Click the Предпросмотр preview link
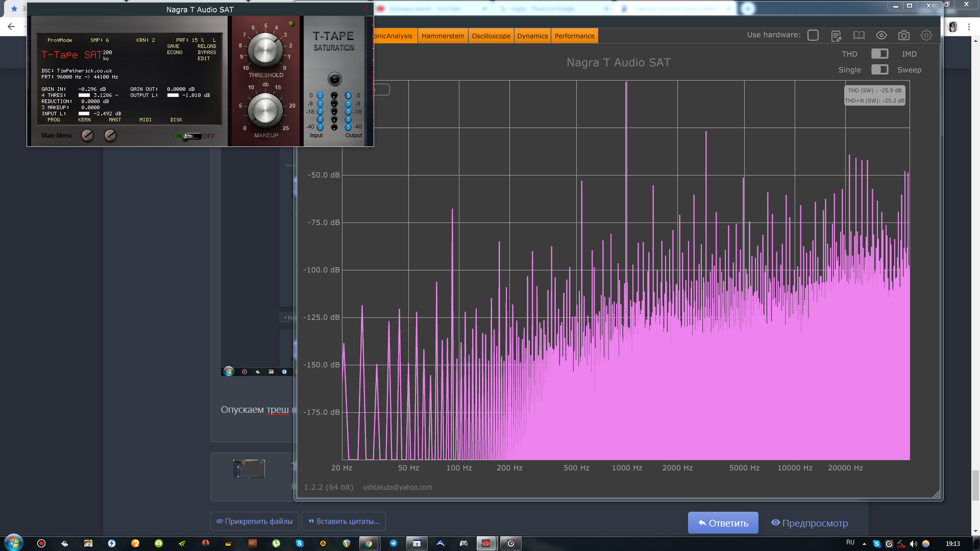980x551 pixels. [x=810, y=523]
